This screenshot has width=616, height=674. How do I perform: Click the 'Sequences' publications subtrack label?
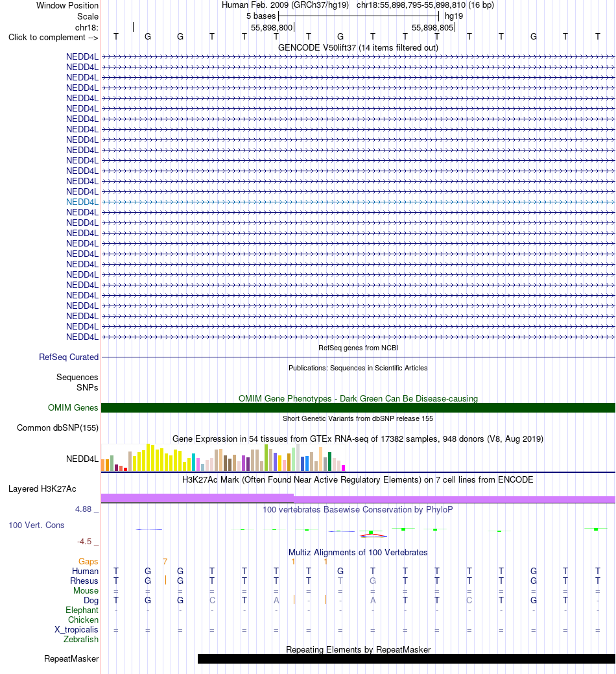click(x=77, y=377)
